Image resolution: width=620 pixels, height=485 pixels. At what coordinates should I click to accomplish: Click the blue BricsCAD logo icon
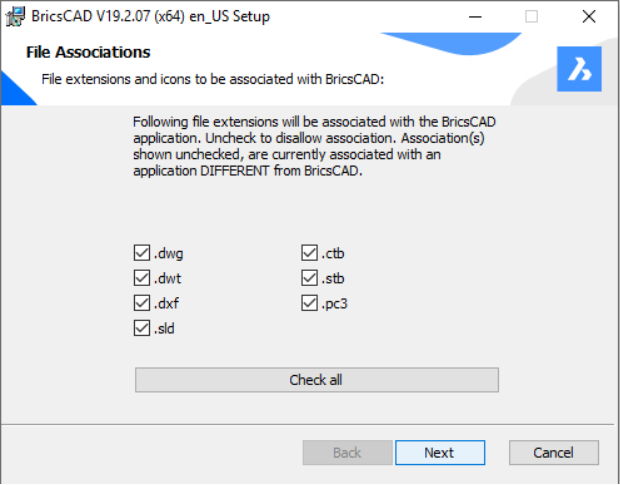tap(579, 69)
